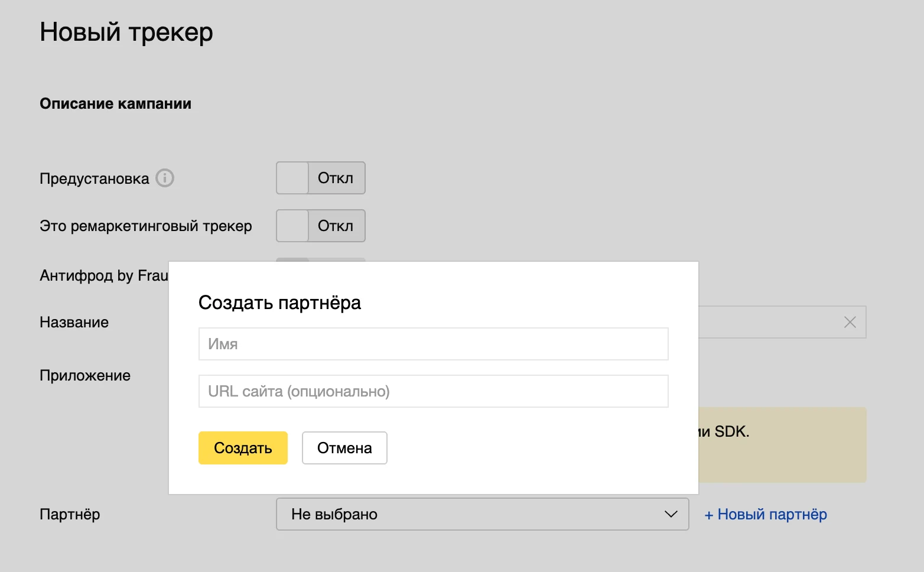Screen dimensions: 924x572
Task: Click the Описание кампании section header
Action: [115, 103]
